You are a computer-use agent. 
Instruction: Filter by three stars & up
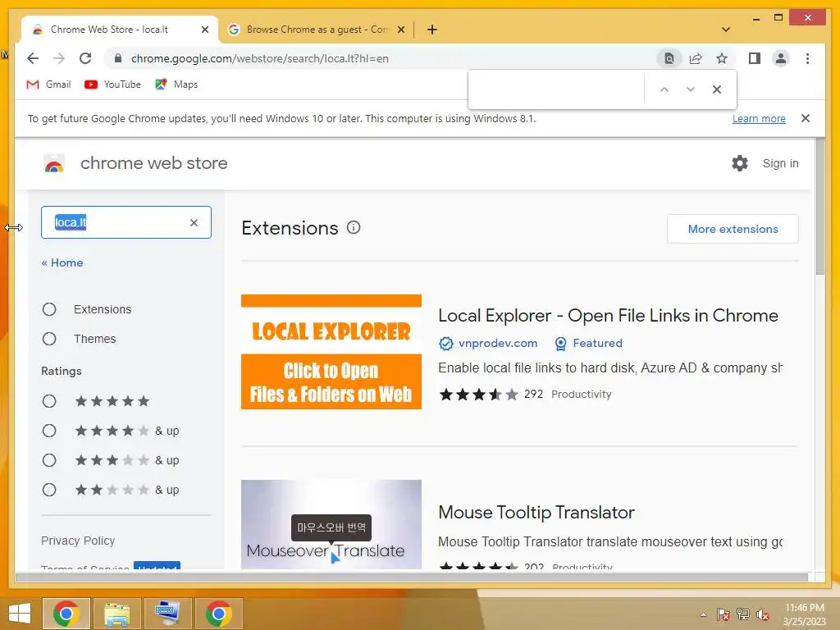pos(49,460)
